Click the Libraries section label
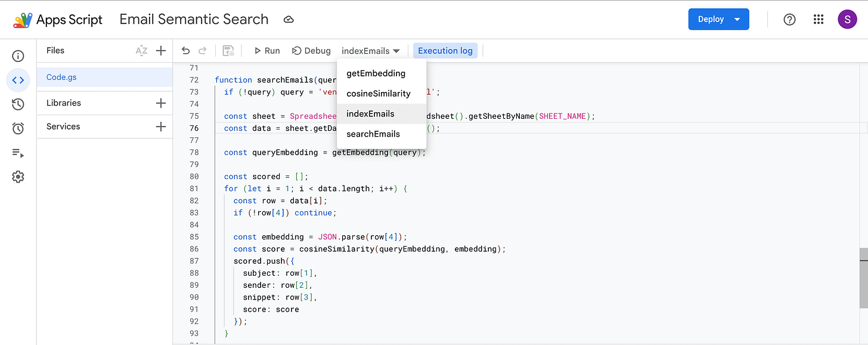This screenshot has width=868, height=345. pos(64,103)
